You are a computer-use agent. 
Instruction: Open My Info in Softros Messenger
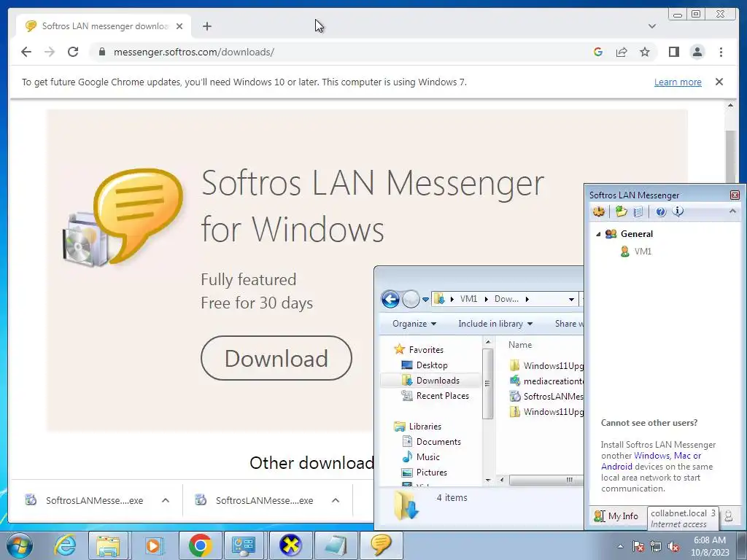(616, 516)
